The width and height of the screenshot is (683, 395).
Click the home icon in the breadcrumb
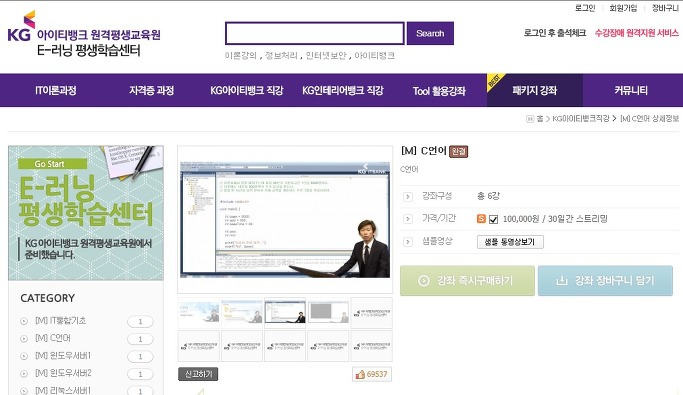click(x=530, y=118)
